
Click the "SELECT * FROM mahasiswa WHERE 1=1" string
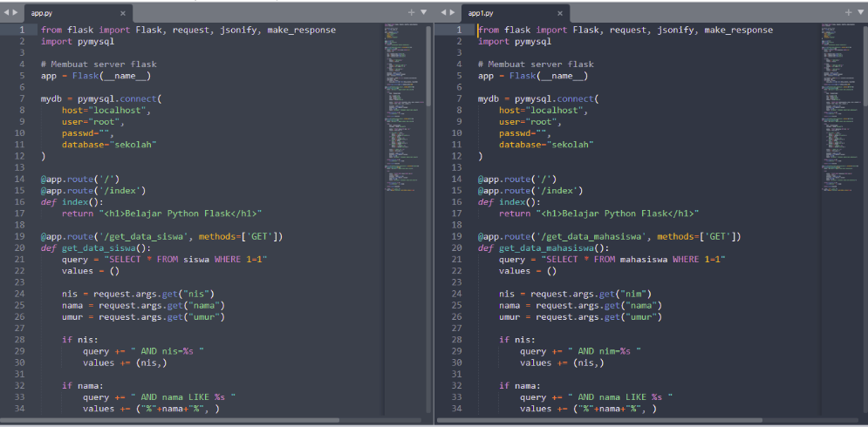[x=634, y=260]
